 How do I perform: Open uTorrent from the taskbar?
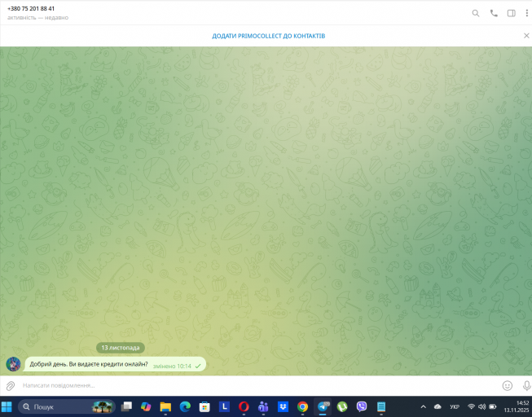point(342,406)
